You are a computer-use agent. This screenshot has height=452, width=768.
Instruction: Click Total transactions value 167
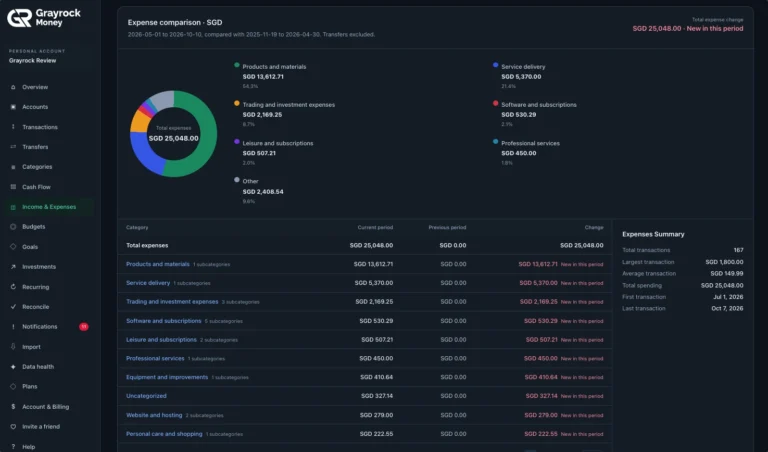coord(738,250)
